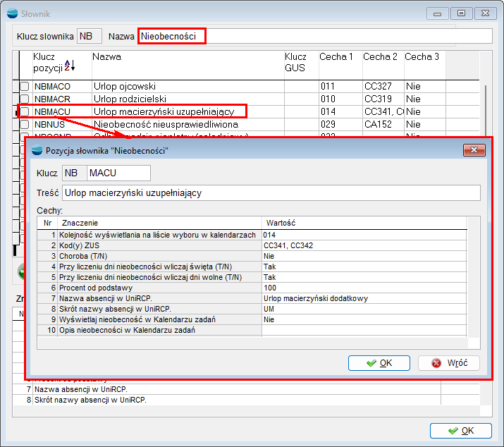Close the Pozycja słownika dialog with the red X

click(473, 150)
